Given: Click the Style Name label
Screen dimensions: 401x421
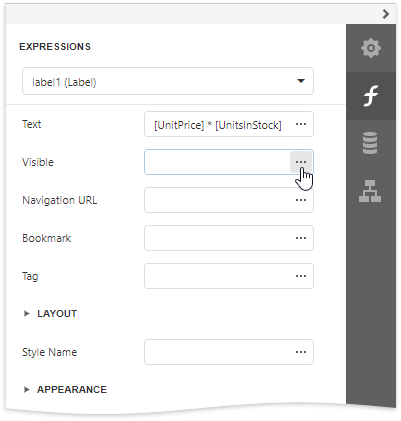Looking at the screenshot, I should pos(50,352).
